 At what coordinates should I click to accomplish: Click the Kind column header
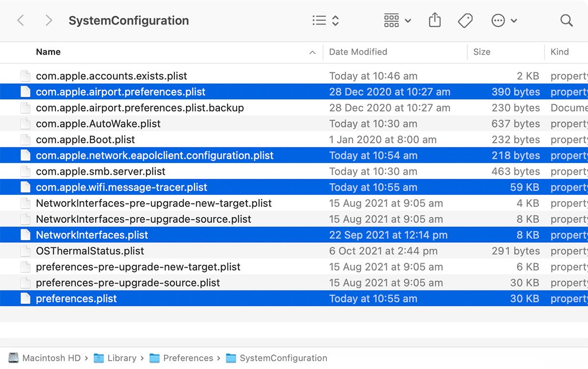tap(560, 52)
